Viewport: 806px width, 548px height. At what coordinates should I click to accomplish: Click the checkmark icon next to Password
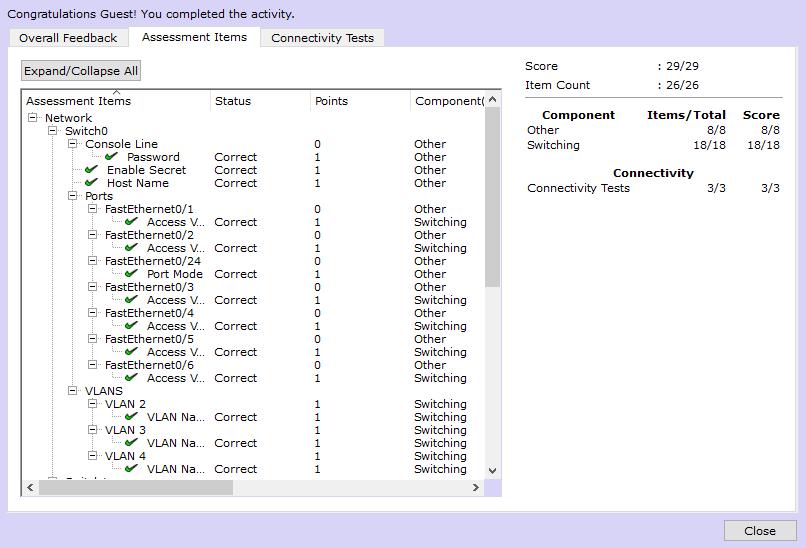pos(112,157)
